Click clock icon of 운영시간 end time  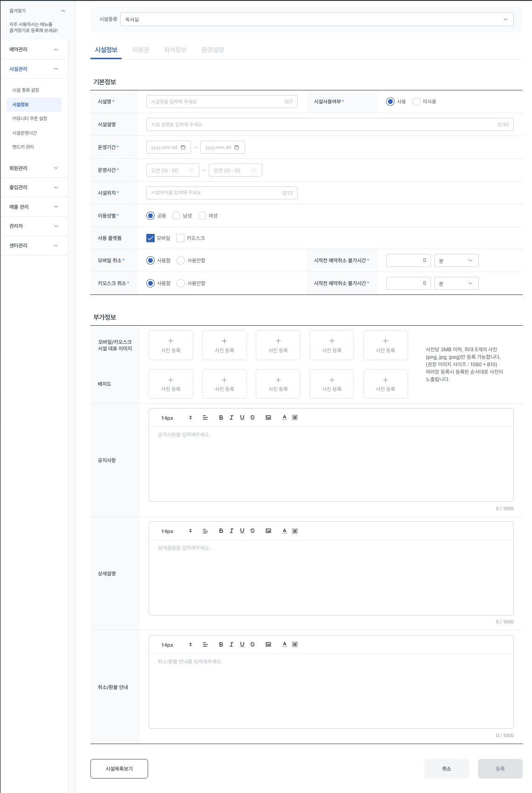tap(254, 170)
